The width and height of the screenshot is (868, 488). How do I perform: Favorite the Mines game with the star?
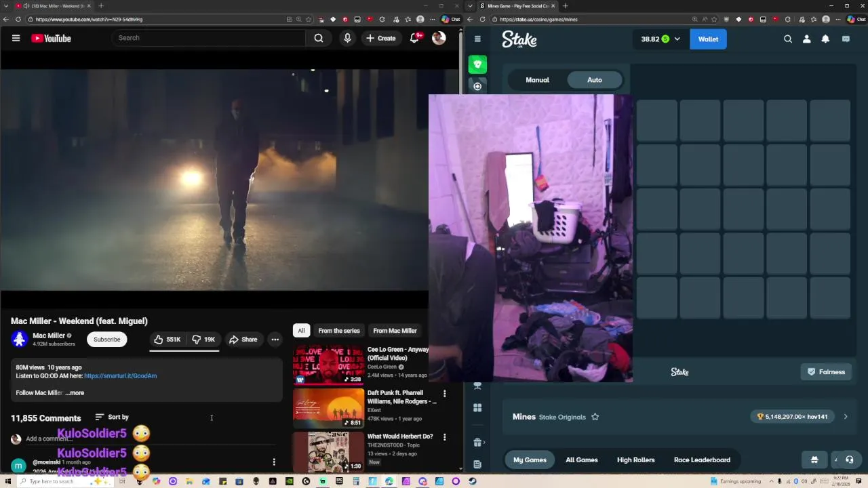point(595,417)
